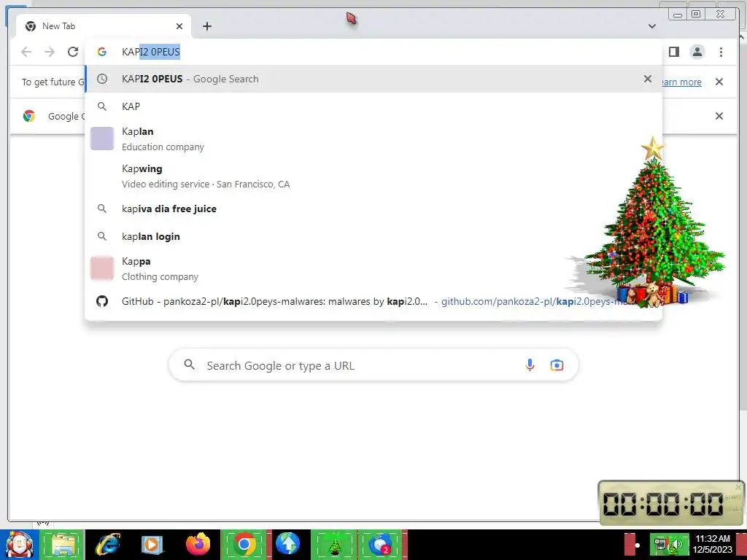Launch Firefox from the taskbar

pyautogui.click(x=198, y=544)
